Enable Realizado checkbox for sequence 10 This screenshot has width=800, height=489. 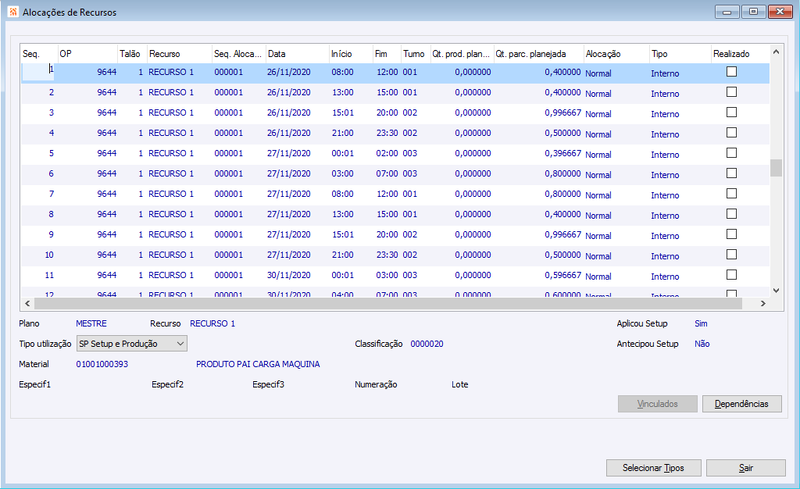pyautogui.click(x=732, y=254)
